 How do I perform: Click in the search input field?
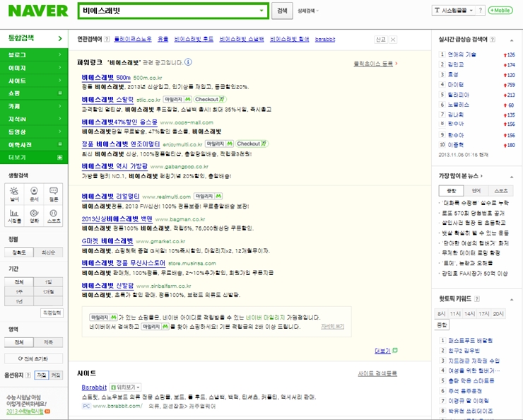click(x=168, y=11)
